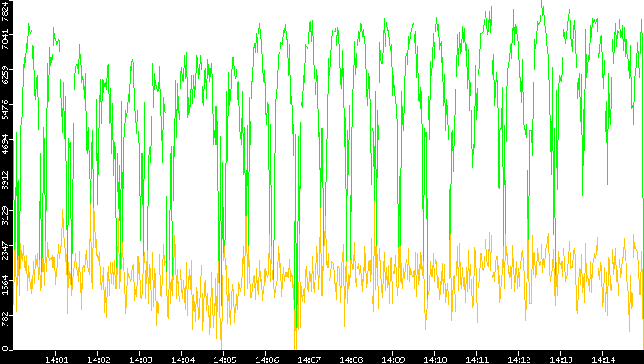
Task: Click the 14:03 time label
Action: (x=140, y=360)
